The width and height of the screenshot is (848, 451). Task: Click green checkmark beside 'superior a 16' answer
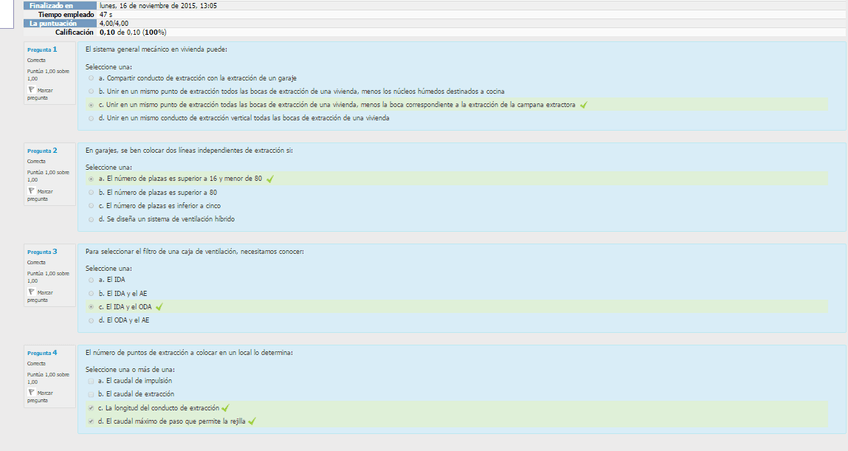[x=270, y=178]
